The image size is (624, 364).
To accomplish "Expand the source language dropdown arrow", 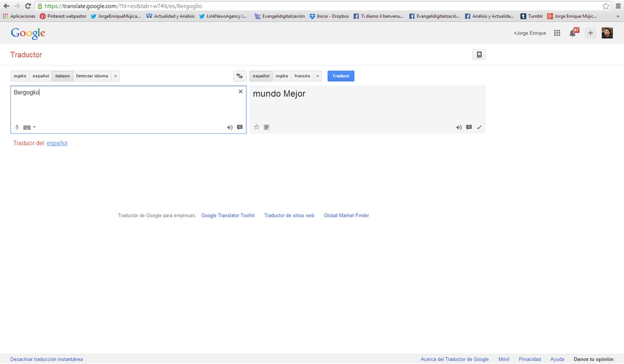I will (x=115, y=76).
